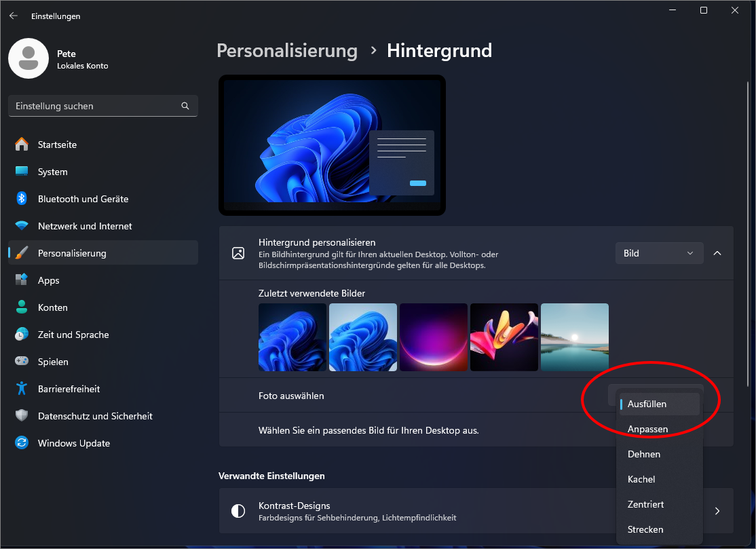The height and width of the screenshot is (549, 756).
Task: Click the Verwandte Einstellungen heading
Action: click(271, 476)
